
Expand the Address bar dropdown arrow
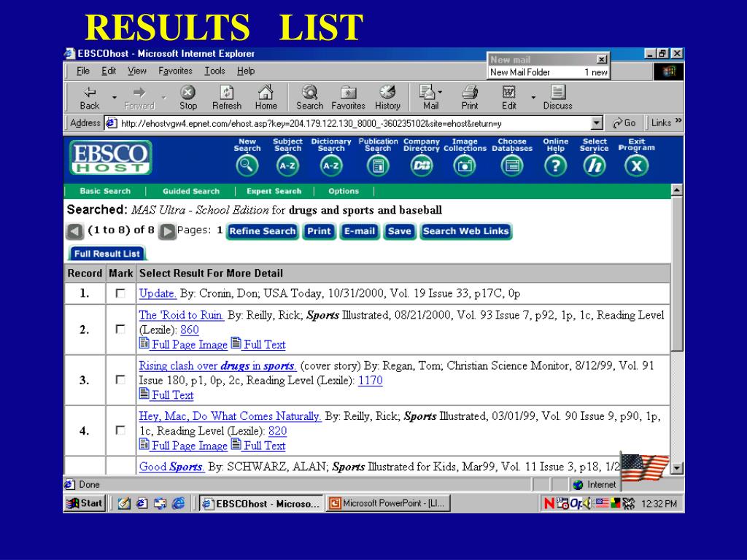pos(597,123)
